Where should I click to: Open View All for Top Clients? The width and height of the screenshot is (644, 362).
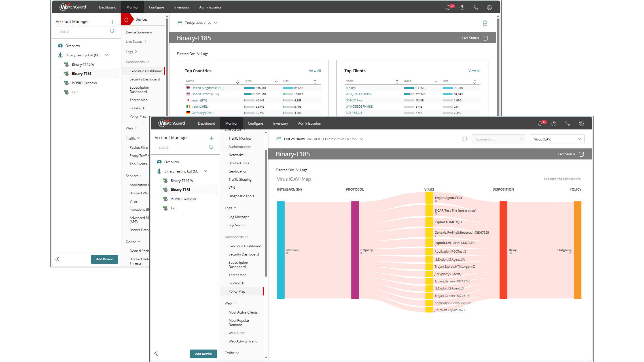pyautogui.click(x=474, y=71)
